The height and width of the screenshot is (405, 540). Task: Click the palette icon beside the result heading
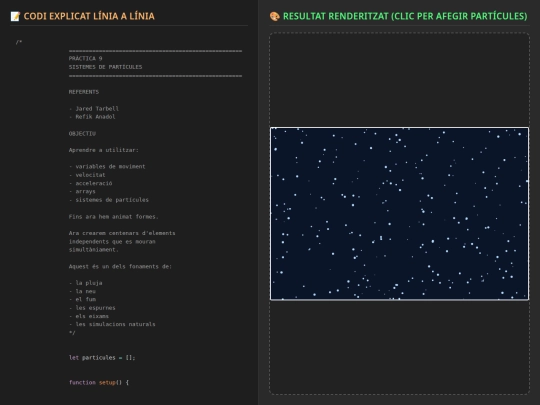point(274,16)
